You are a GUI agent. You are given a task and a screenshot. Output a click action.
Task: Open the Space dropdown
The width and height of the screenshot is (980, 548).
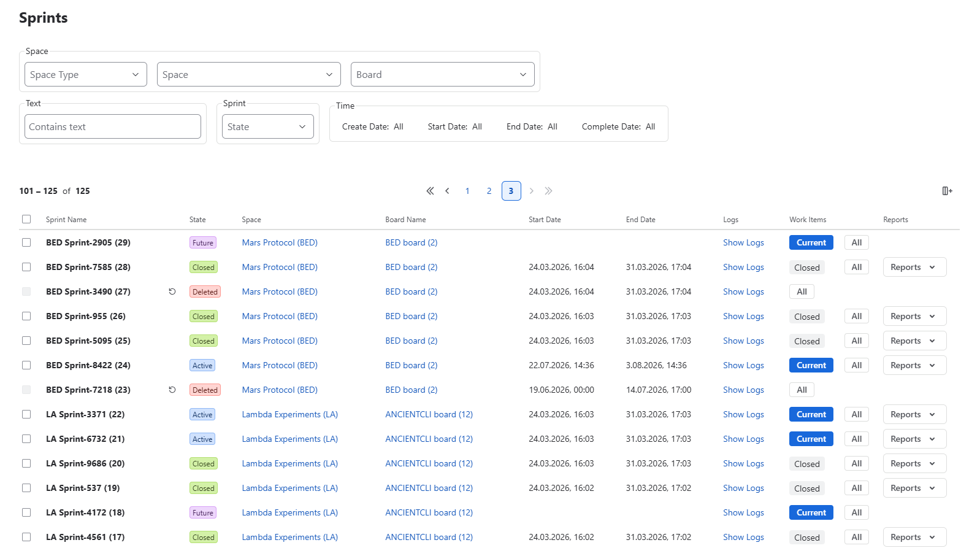click(x=249, y=74)
